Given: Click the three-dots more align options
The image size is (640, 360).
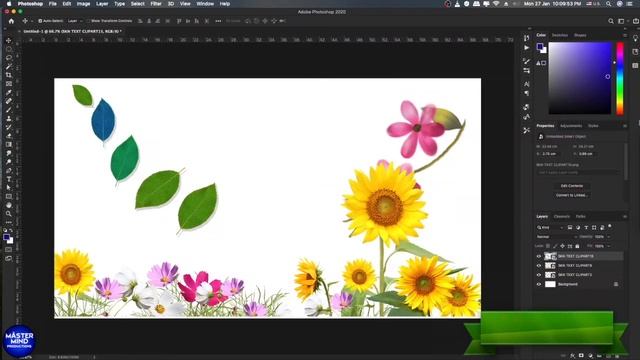Looking at the screenshot, I should [x=218, y=21].
